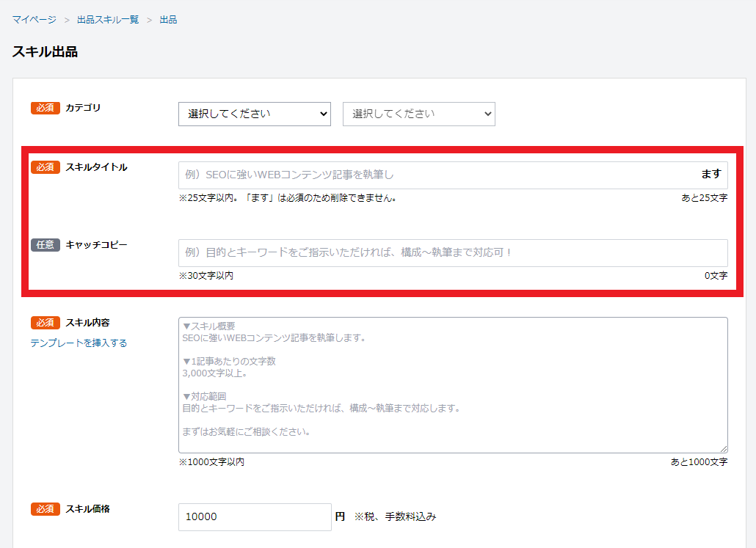
Task: Expand the second カテゴリ subcategory dropdown
Action: pyautogui.click(x=418, y=114)
